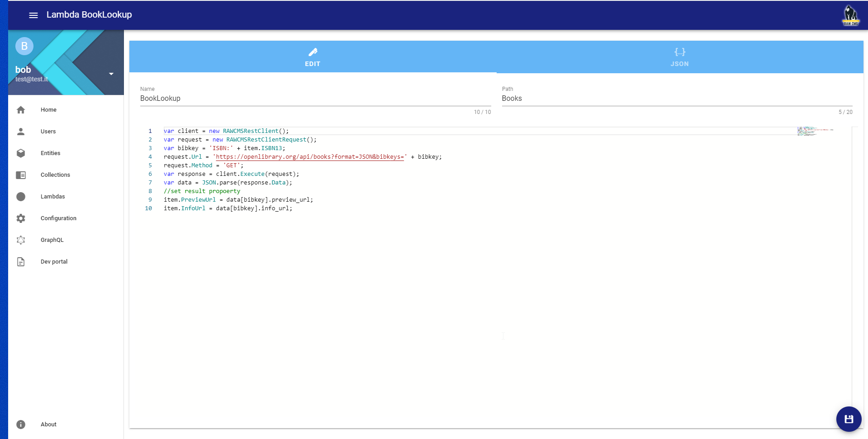This screenshot has width=868, height=439.
Task: Click the Name field containing BookLookup
Action: coord(315,99)
